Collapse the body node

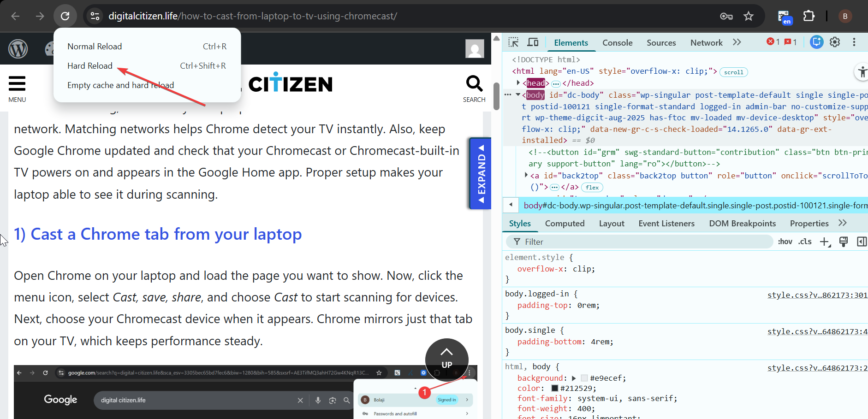click(518, 95)
